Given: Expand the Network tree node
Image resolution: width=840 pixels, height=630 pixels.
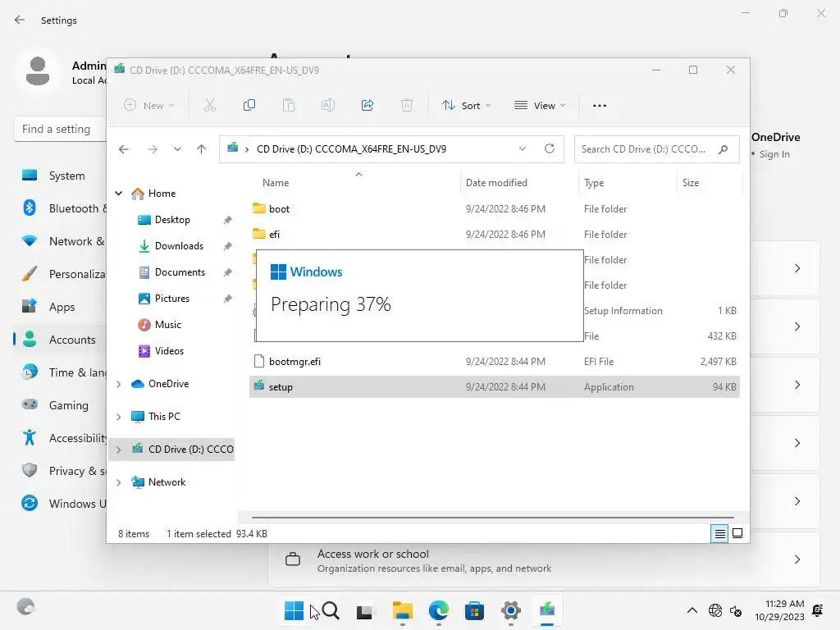Looking at the screenshot, I should [x=118, y=482].
